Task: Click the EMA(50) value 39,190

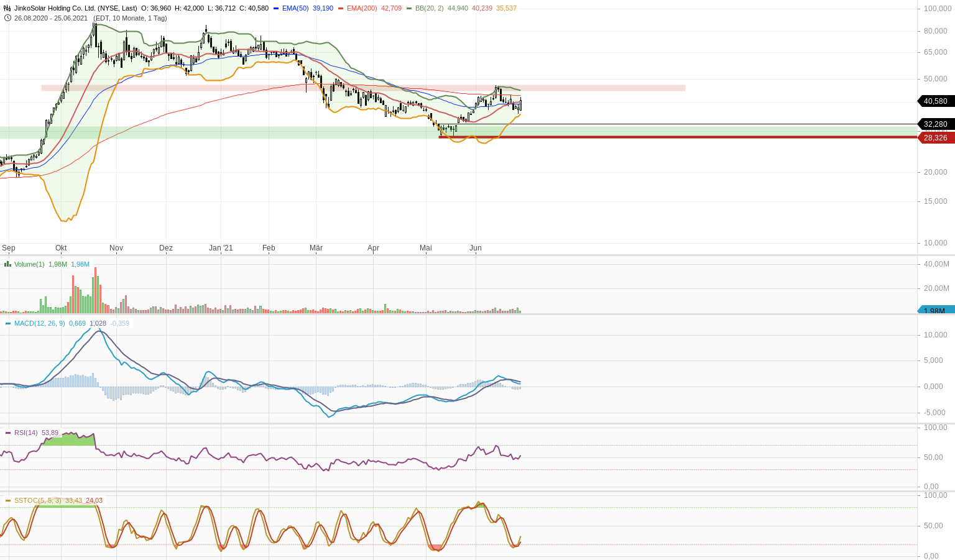Action: (x=323, y=8)
